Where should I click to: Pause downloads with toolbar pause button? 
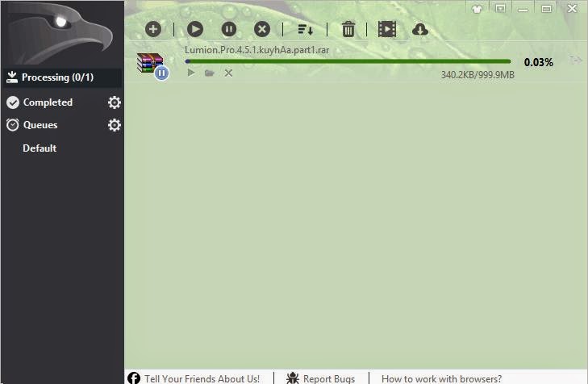click(x=229, y=29)
